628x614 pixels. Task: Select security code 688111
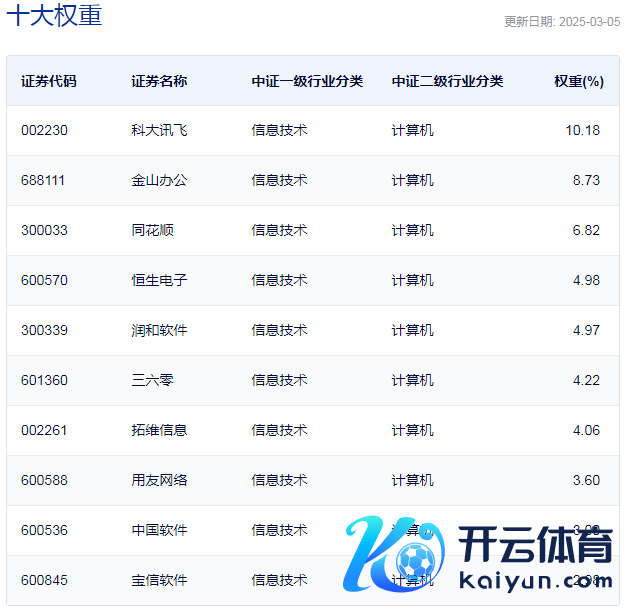click(43, 180)
